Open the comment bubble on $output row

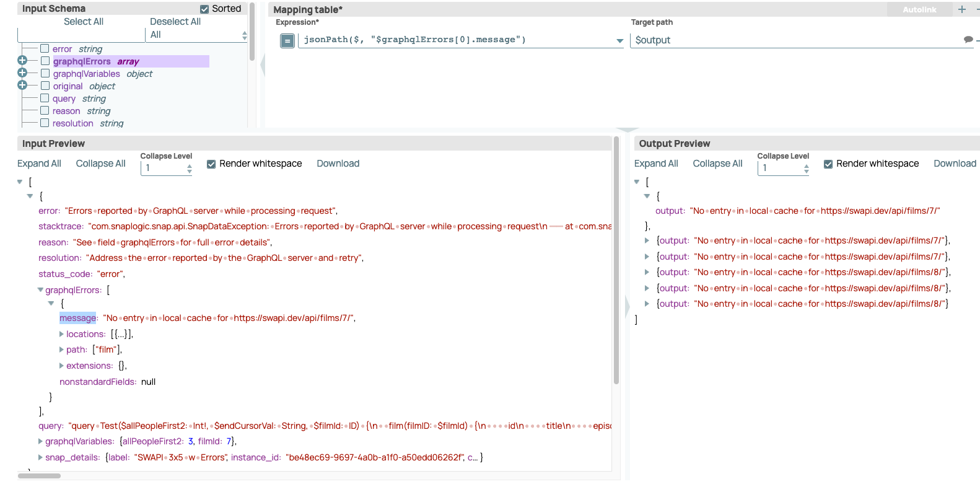pyautogui.click(x=968, y=40)
